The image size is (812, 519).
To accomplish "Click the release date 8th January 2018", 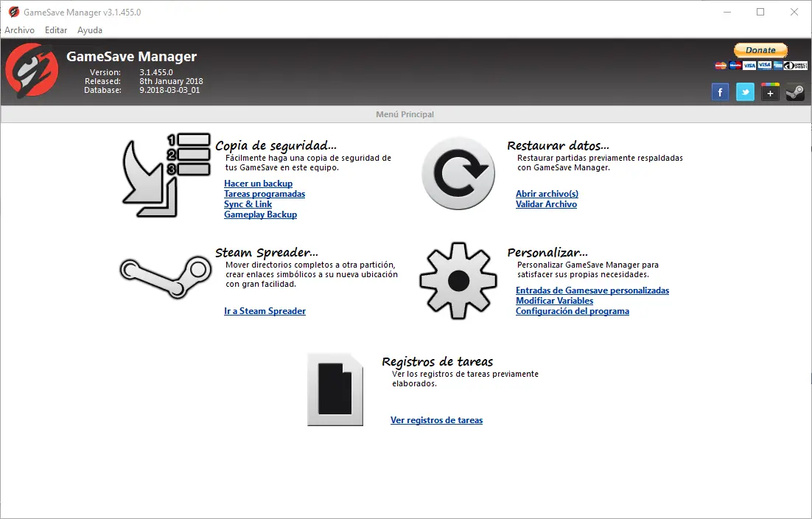I will click(171, 81).
